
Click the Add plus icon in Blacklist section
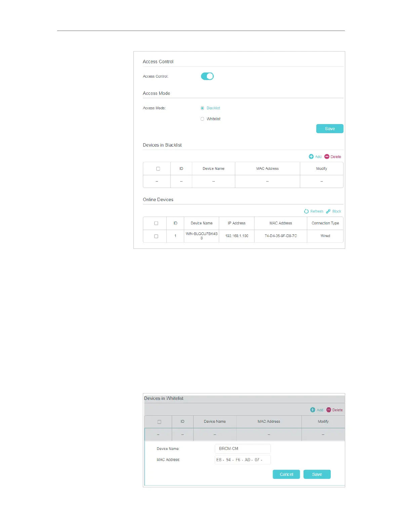[x=311, y=157]
